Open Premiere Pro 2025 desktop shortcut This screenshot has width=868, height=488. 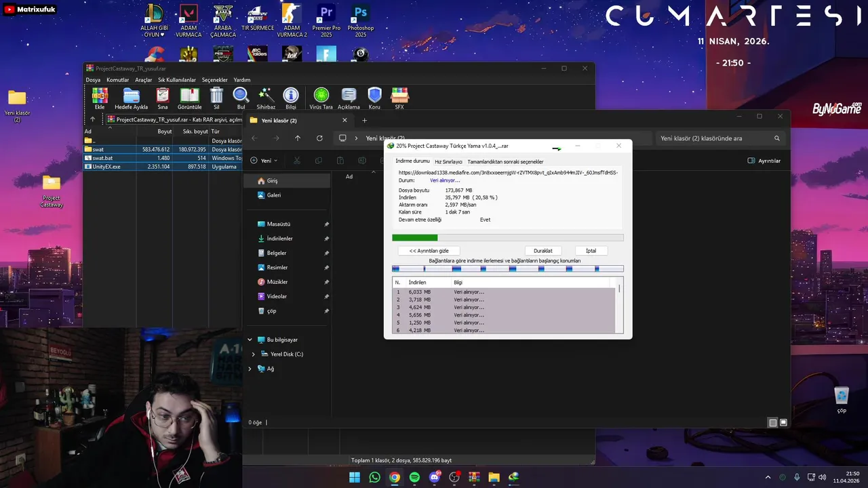326,20
